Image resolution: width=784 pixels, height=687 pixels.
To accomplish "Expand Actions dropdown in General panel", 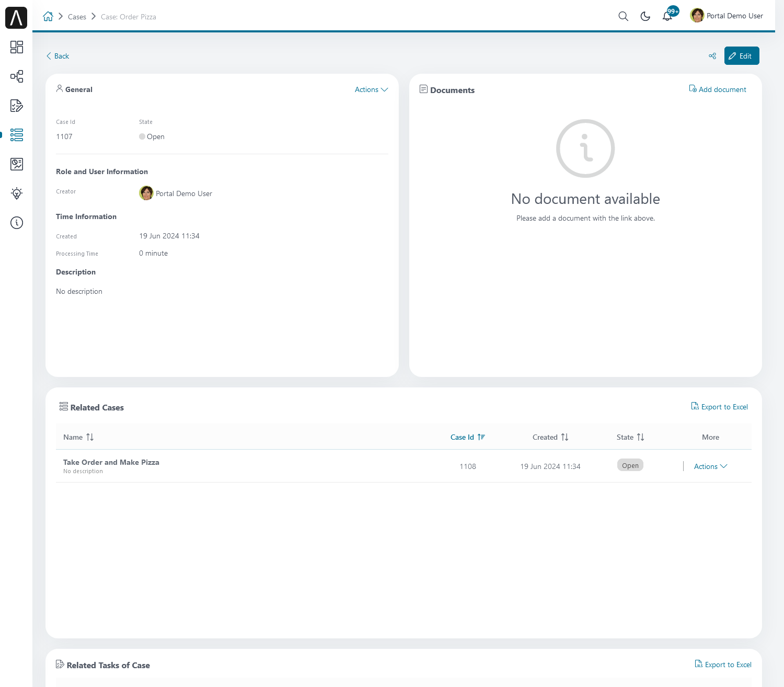I will [x=371, y=89].
